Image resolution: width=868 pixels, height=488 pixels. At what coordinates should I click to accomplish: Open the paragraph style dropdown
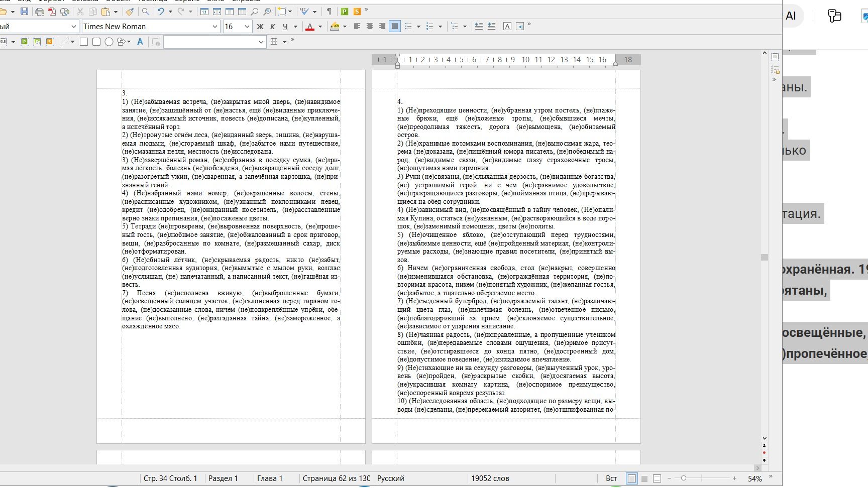tap(74, 27)
